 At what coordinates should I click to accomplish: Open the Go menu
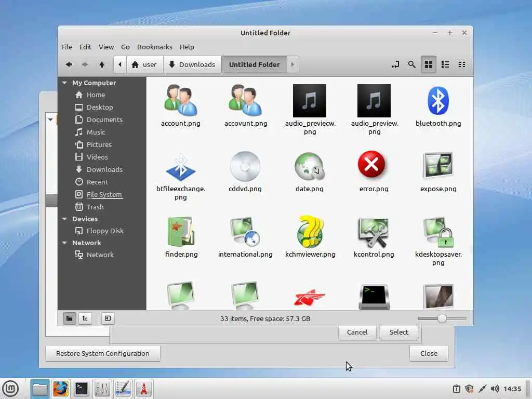[x=125, y=47]
